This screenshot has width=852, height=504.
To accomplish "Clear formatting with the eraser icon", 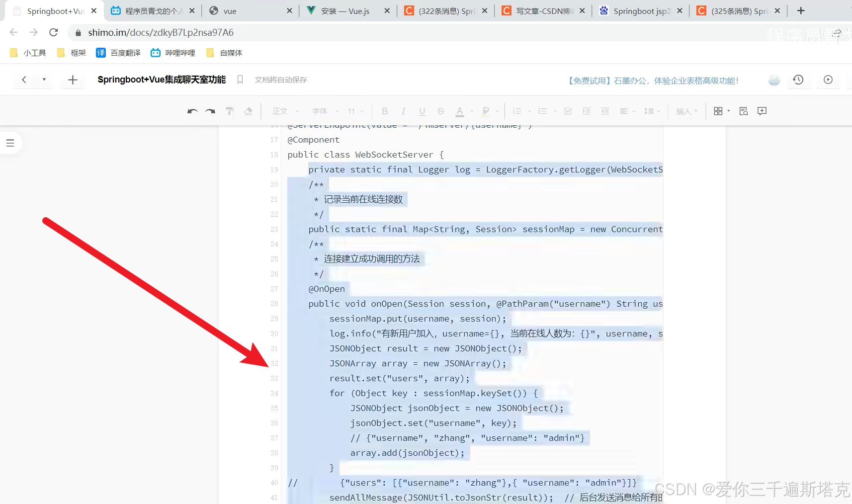I will (249, 111).
